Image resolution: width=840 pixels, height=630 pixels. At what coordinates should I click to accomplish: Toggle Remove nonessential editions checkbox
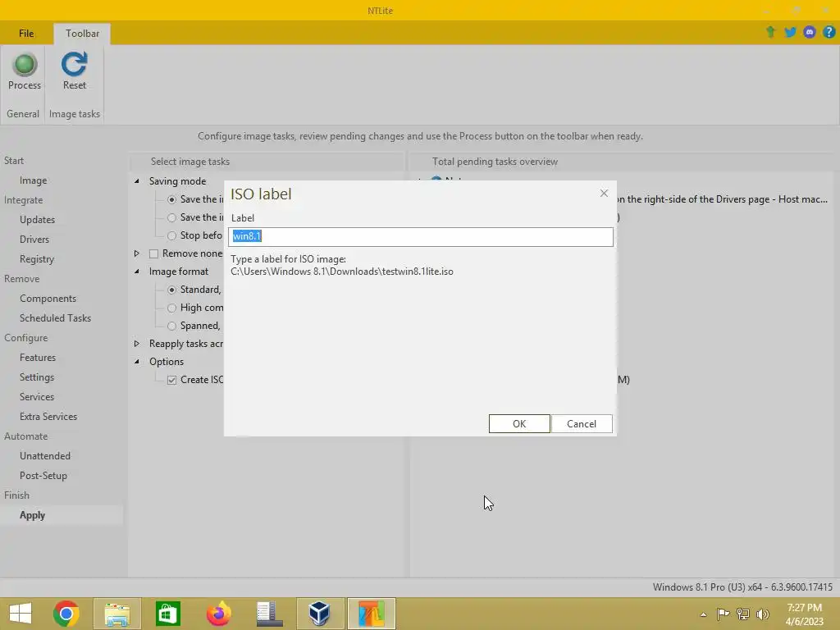[153, 253]
